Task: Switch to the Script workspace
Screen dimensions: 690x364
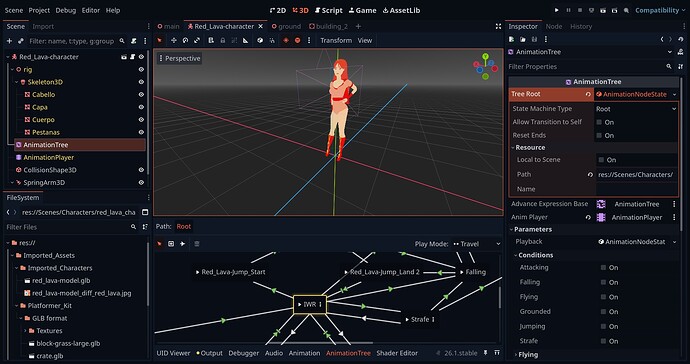Action: [x=328, y=10]
